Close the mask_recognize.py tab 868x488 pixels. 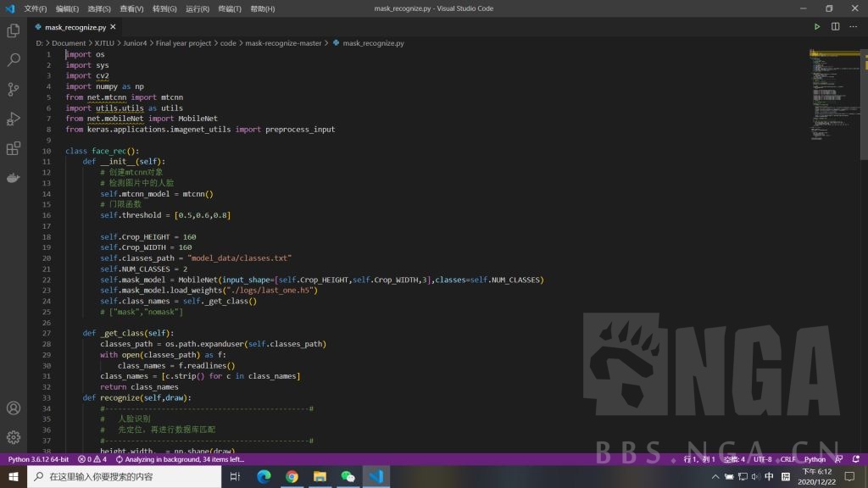113,27
